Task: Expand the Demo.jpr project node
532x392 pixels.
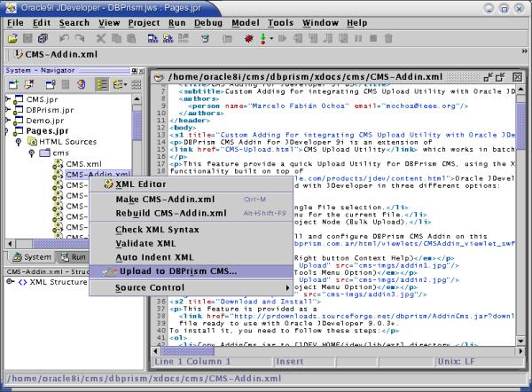Action: [7, 120]
